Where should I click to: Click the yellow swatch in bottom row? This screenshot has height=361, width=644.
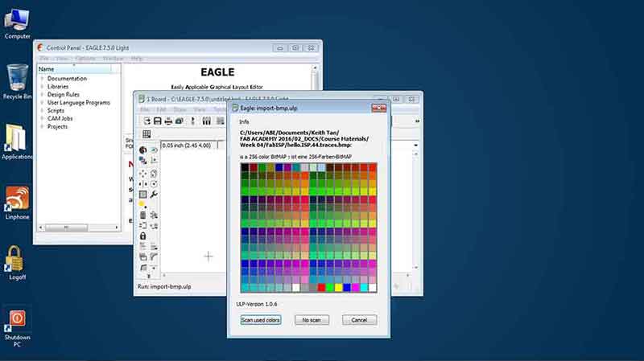coord(338,288)
